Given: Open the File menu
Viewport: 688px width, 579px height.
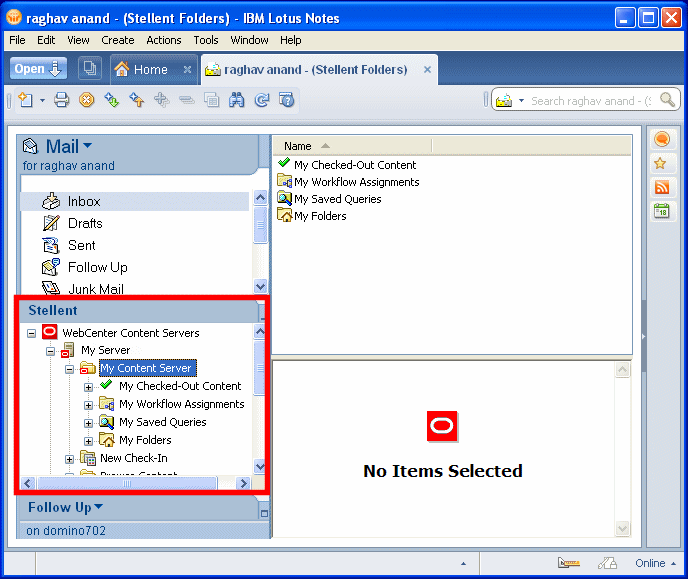Looking at the screenshot, I should click(x=17, y=40).
